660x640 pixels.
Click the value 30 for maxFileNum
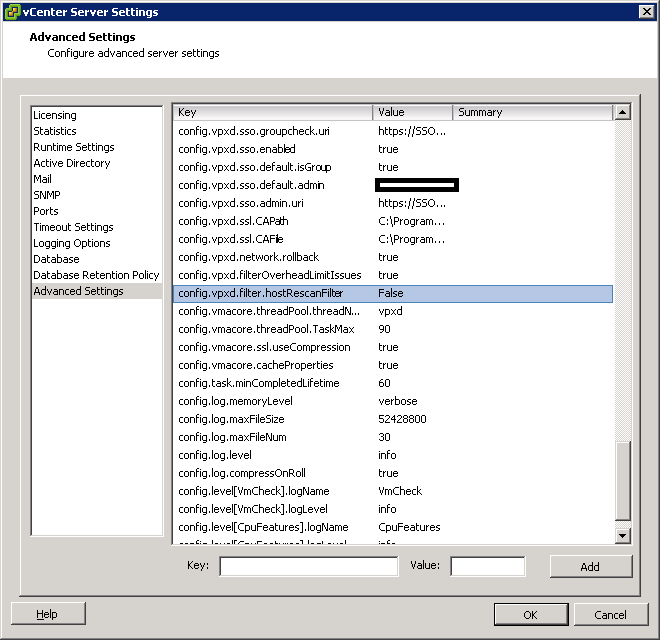[x=384, y=437]
